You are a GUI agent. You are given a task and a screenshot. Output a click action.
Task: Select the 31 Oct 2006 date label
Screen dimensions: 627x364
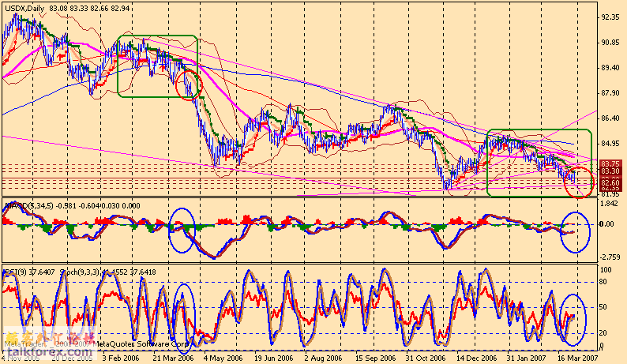click(x=426, y=358)
